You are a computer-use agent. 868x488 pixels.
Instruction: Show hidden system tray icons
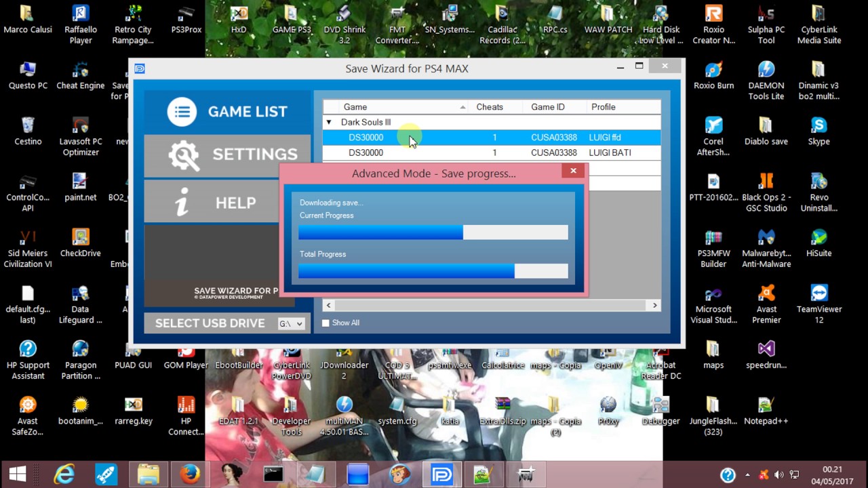748,475
